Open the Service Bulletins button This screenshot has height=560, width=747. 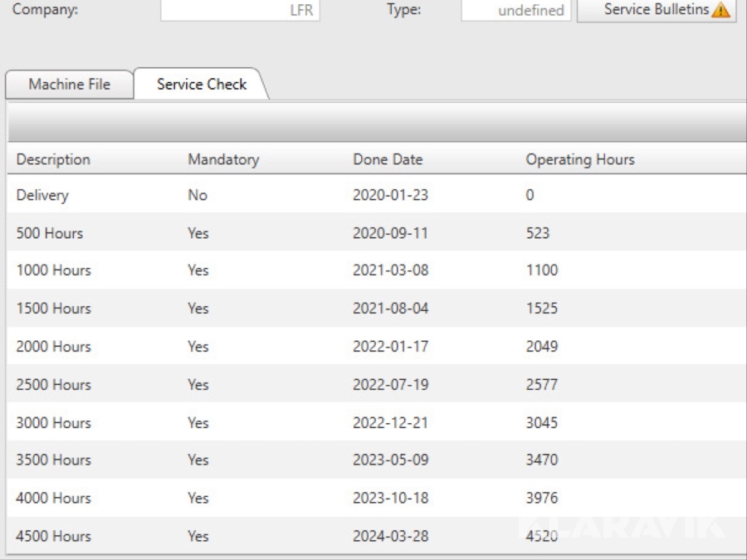pos(657,10)
